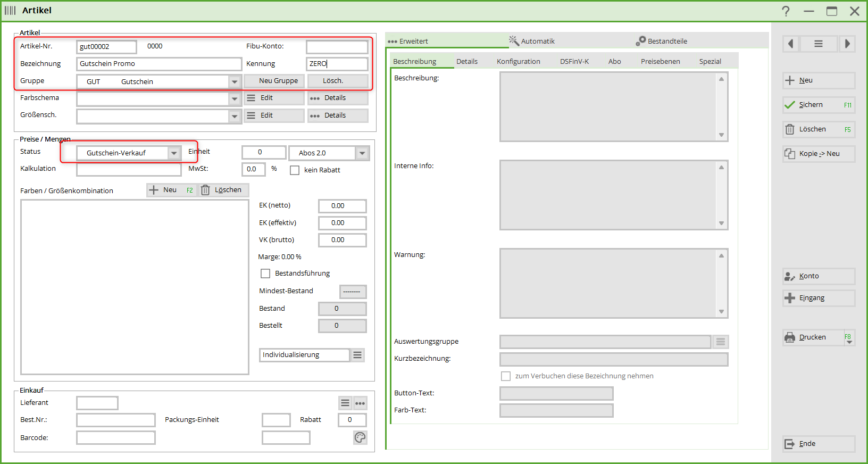Click the Lieferant list icon

tap(345, 403)
